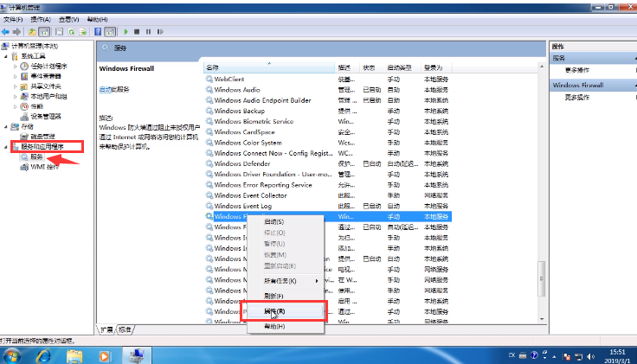637x364 pixels.
Task: Open the 查看(V) menu
Action: 68,20
